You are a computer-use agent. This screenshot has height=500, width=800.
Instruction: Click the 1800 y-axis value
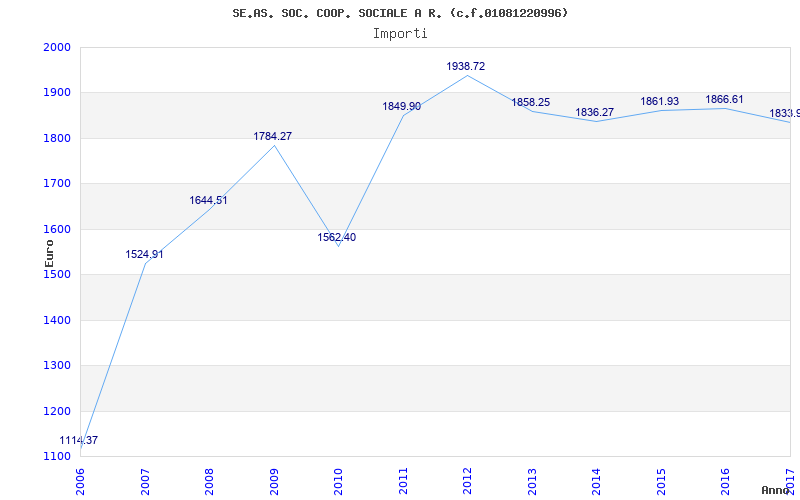pyautogui.click(x=57, y=138)
